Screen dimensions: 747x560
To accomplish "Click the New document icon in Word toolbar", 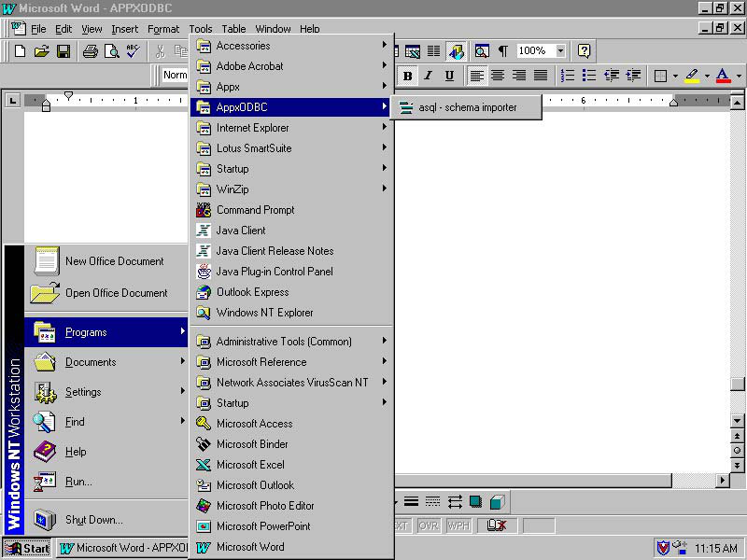I will (20, 51).
